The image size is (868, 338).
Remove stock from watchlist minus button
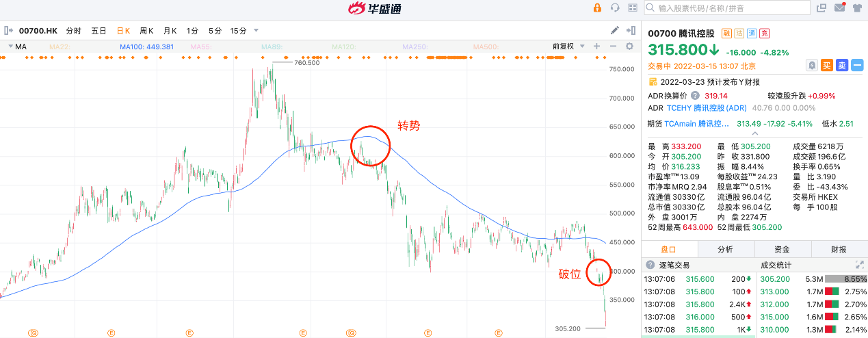857,65
